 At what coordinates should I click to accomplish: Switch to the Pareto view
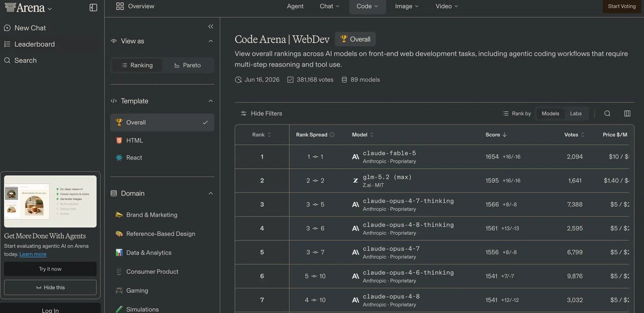[188, 65]
